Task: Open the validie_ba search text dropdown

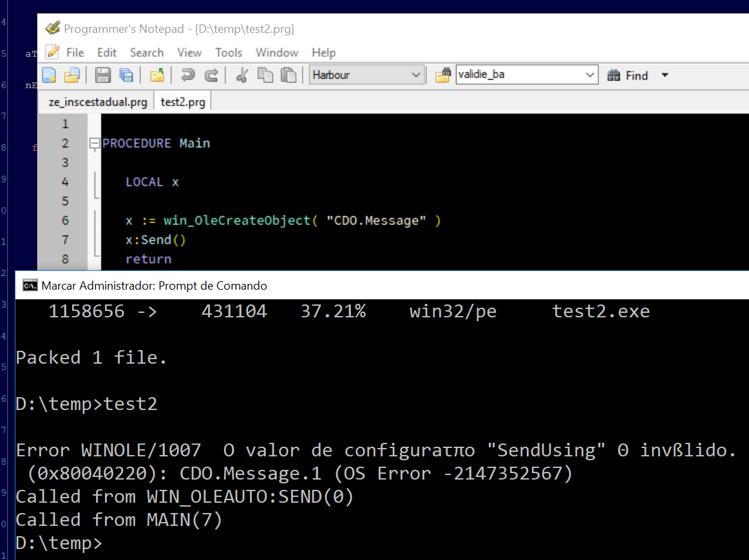Action: 590,75
